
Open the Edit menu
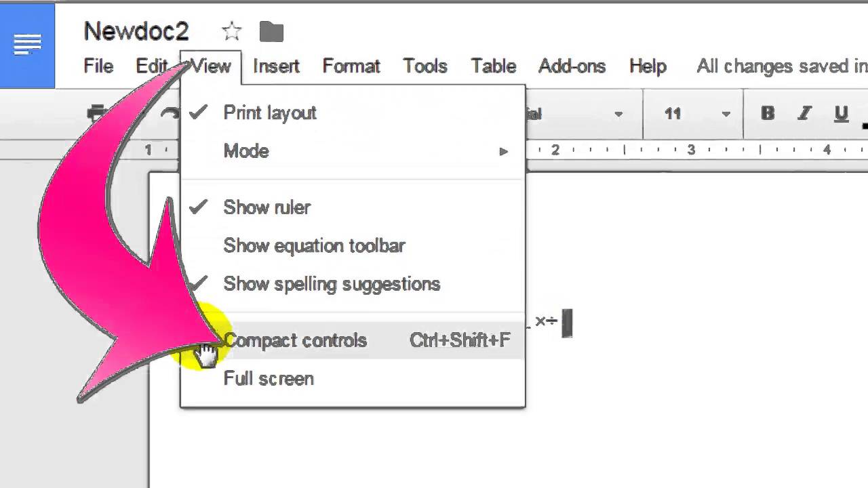coord(151,66)
